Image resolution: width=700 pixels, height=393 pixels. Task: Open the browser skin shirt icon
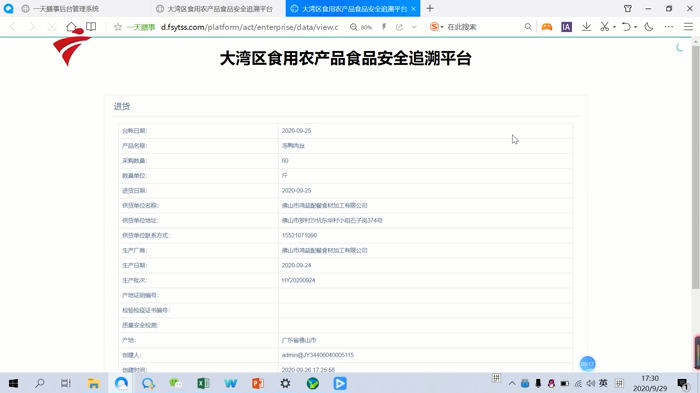pyautogui.click(x=628, y=8)
